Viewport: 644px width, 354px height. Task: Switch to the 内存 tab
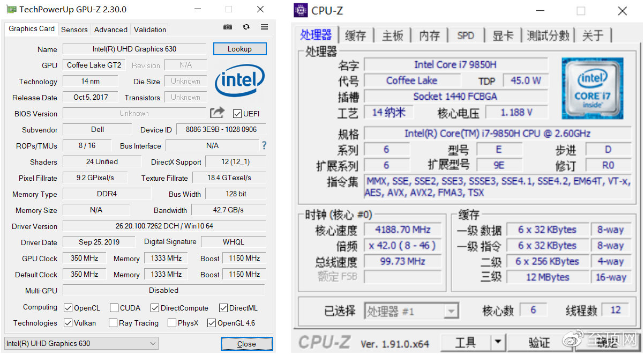(429, 35)
